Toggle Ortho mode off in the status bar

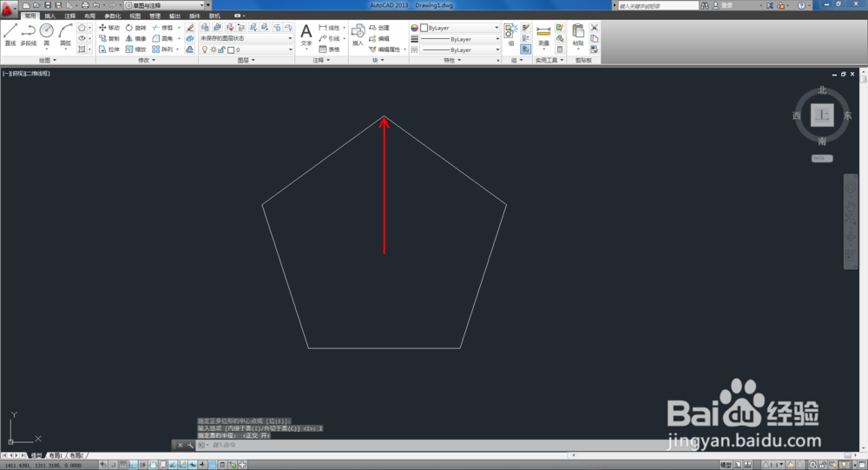point(133,465)
